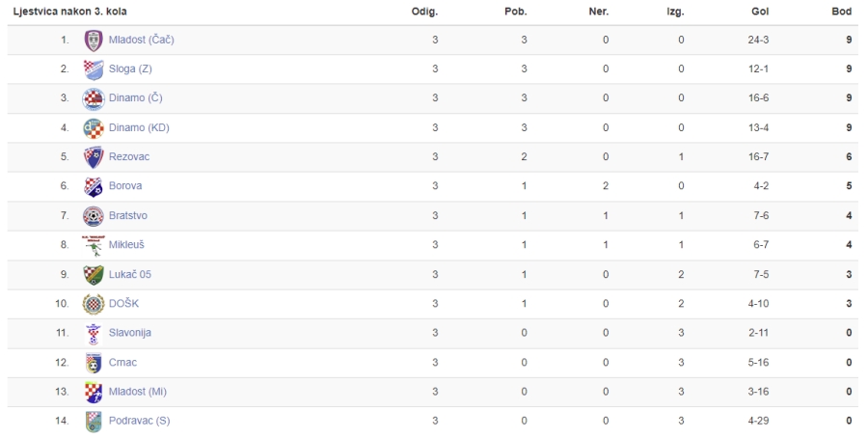Open the Mladost (Mi) team link

click(x=137, y=392)
